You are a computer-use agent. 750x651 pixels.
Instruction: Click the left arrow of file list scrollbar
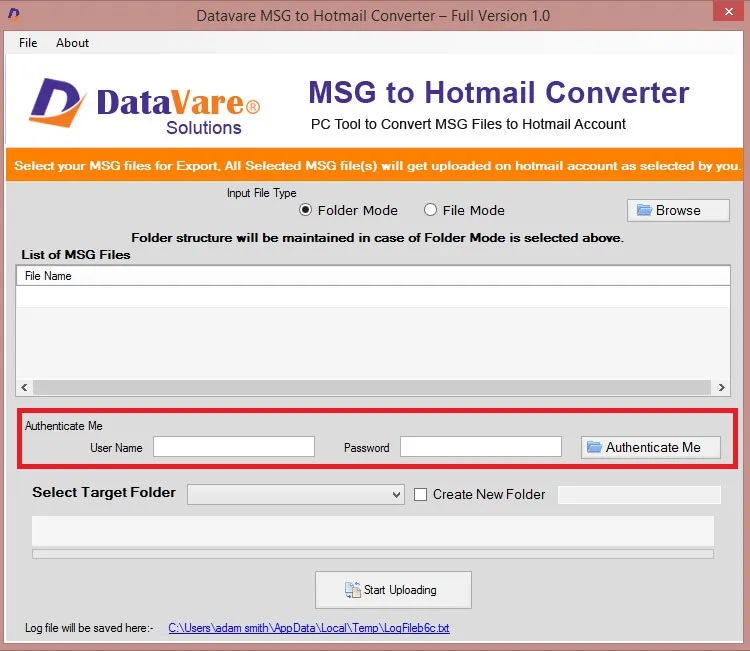(x=24, y=387)
